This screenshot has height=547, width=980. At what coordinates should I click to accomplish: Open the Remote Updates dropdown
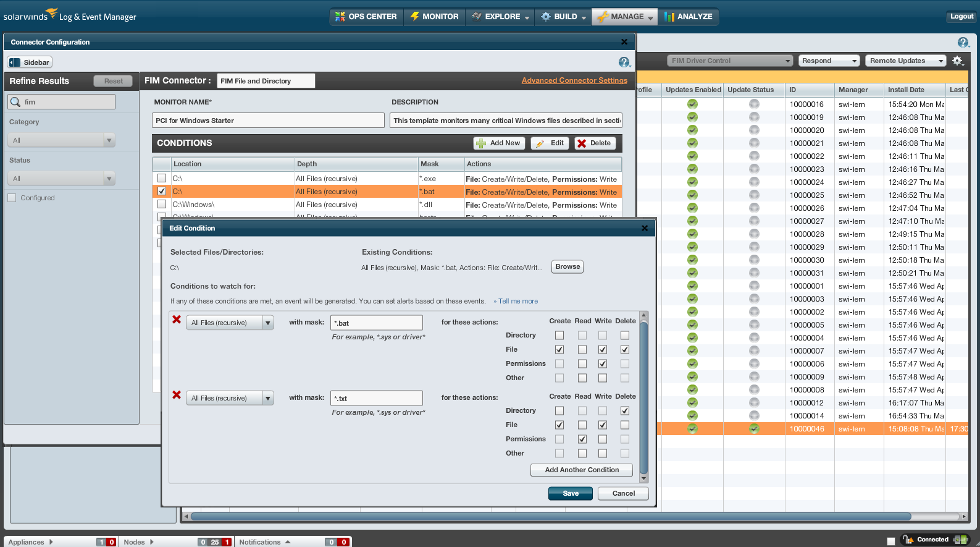(x=906, y=61)
